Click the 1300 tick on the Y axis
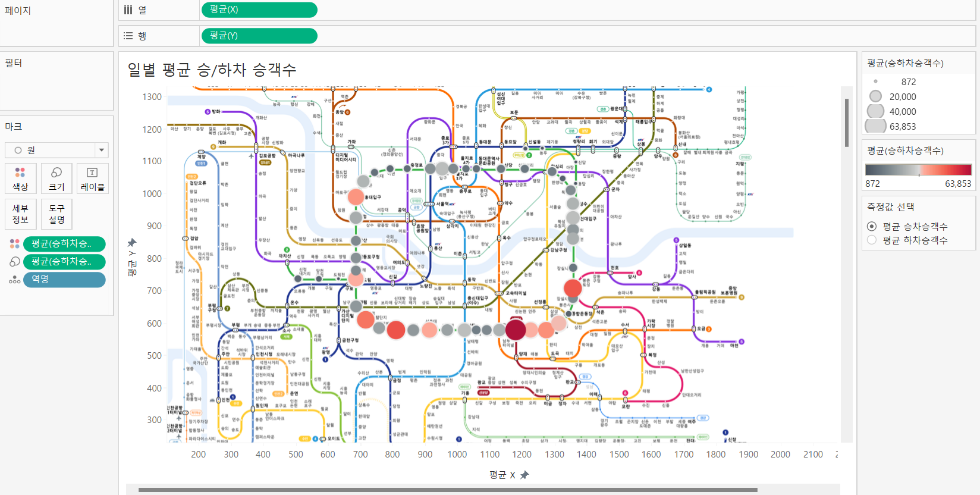 pyautogui.click(x=152, y=97)
